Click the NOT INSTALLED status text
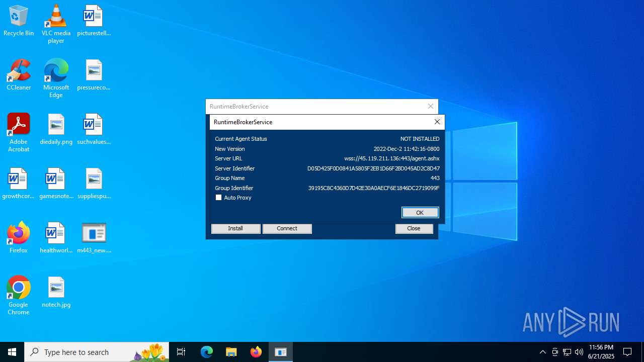Image resolution: width=644 pixels, height=362 pixels. click(420, 139)
